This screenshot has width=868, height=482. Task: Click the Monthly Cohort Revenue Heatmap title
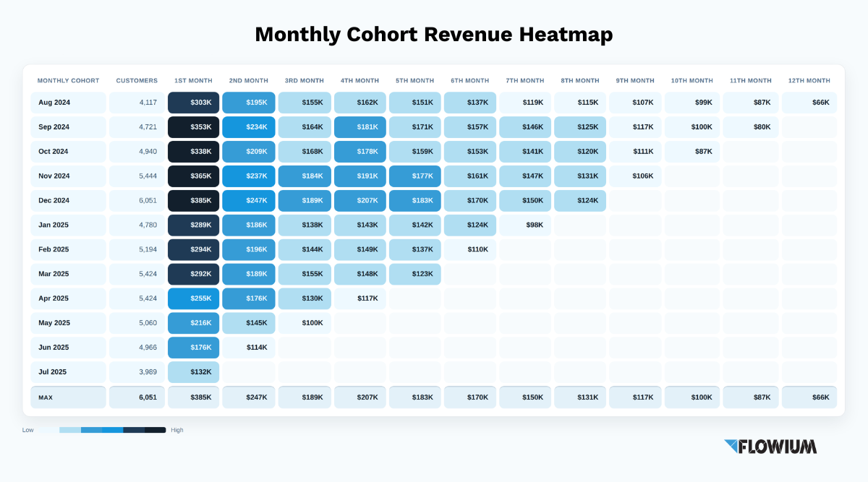[434, 35]
